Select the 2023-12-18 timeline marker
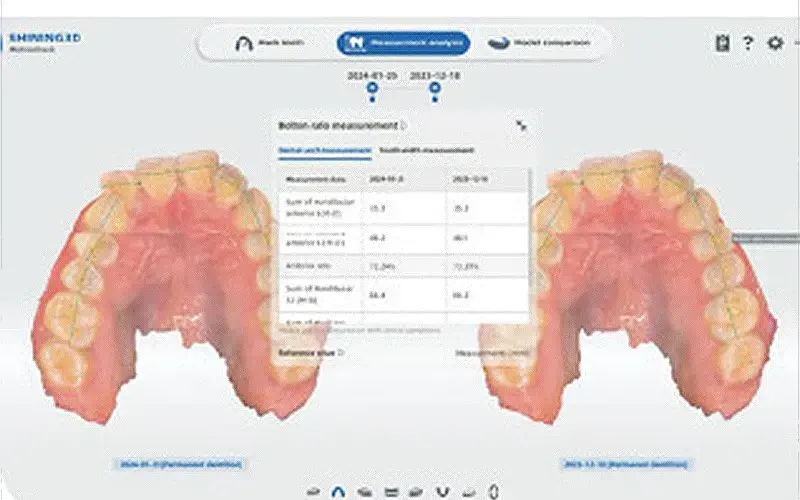 435,88
